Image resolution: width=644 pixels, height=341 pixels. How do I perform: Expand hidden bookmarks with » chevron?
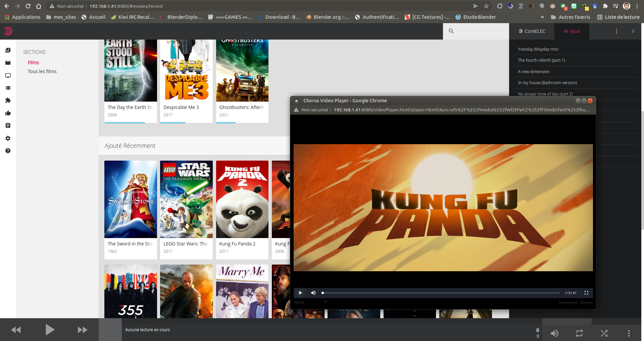tap(542, 17)
